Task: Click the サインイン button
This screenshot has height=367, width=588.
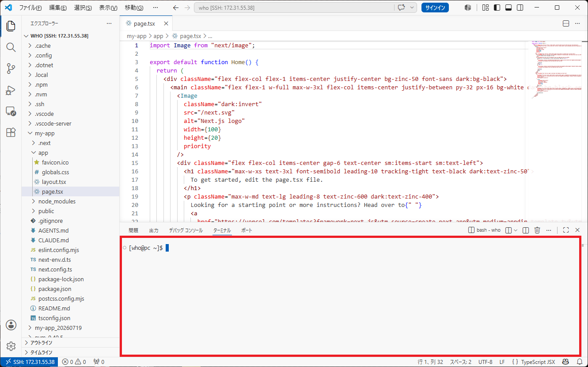Action: point(435,8)
